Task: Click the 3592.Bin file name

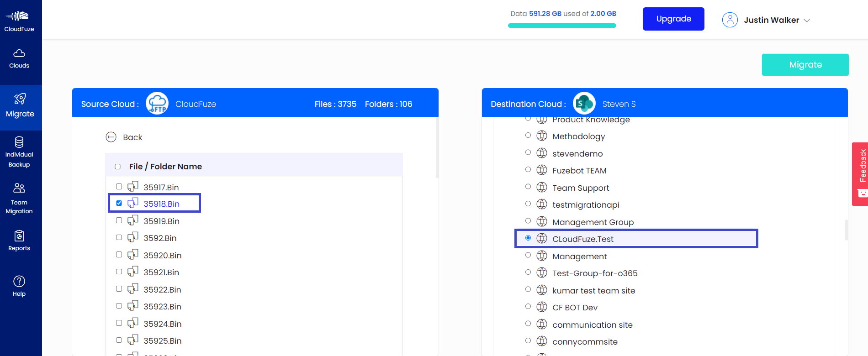Action: tap(160, 238)
